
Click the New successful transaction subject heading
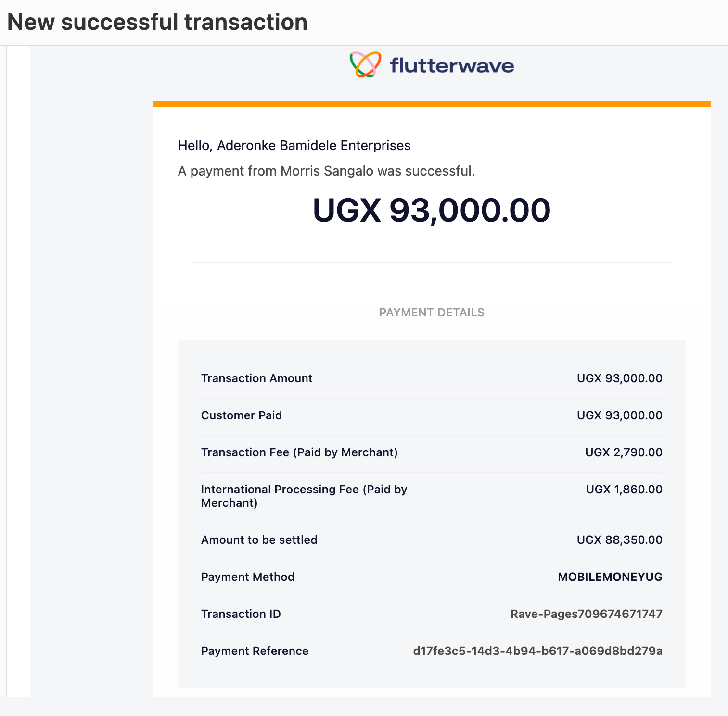(x=157, y=22)
